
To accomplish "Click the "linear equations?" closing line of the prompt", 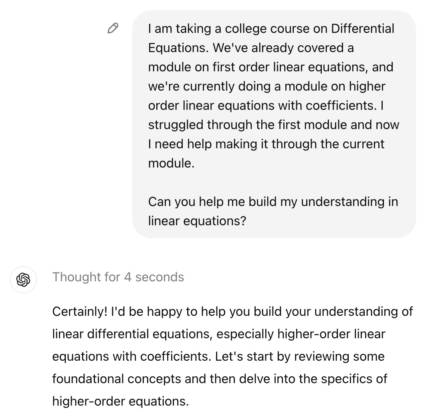I will pos(197,221).
